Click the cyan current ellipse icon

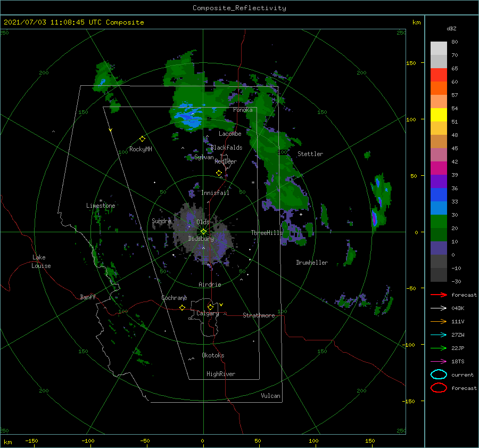(x=439, y=374)
